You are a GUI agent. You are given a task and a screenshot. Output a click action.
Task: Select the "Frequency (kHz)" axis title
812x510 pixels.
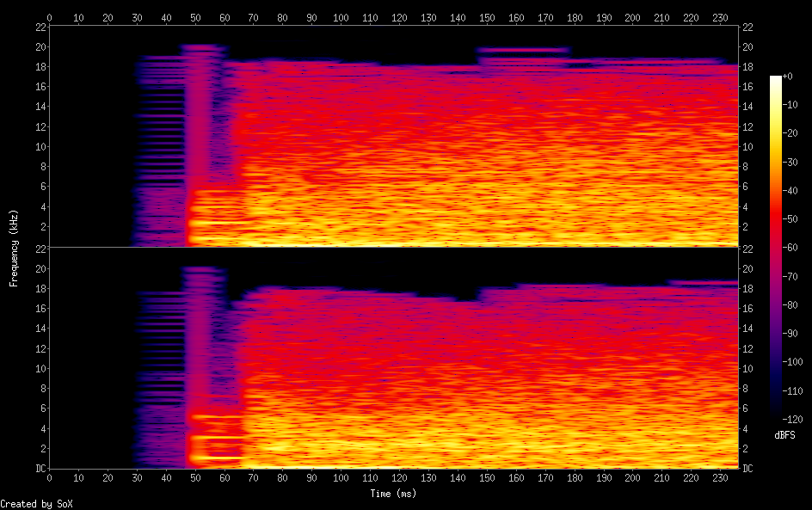14,248
